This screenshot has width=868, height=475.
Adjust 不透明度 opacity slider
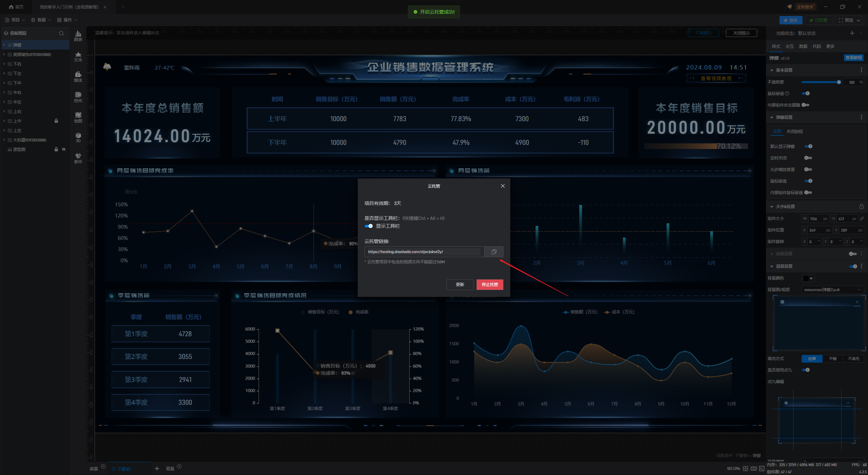[x=821, y=82]
